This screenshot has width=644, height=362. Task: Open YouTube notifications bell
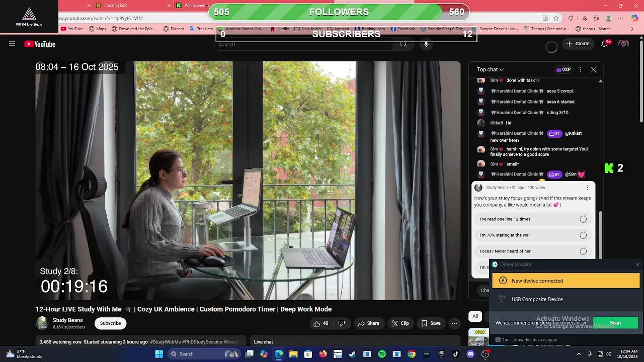click(604, 44)
